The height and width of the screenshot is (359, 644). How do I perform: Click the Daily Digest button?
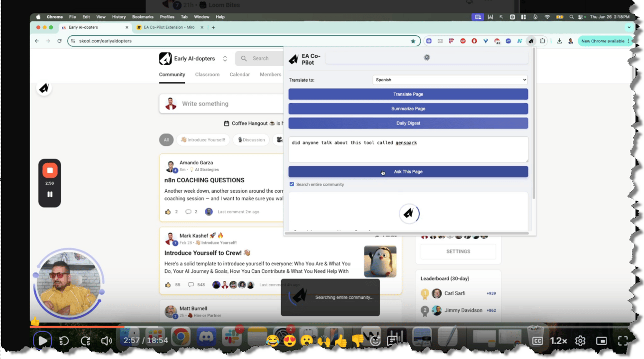(408, 123)
